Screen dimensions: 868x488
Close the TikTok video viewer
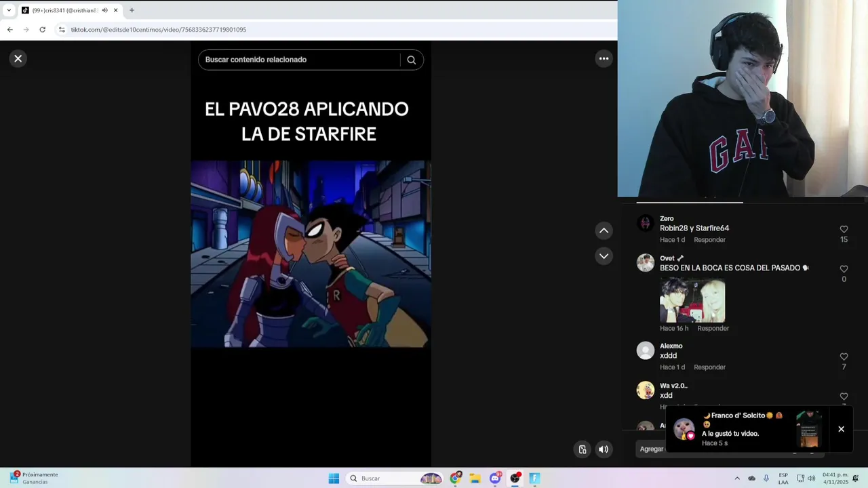pos(18,58)
